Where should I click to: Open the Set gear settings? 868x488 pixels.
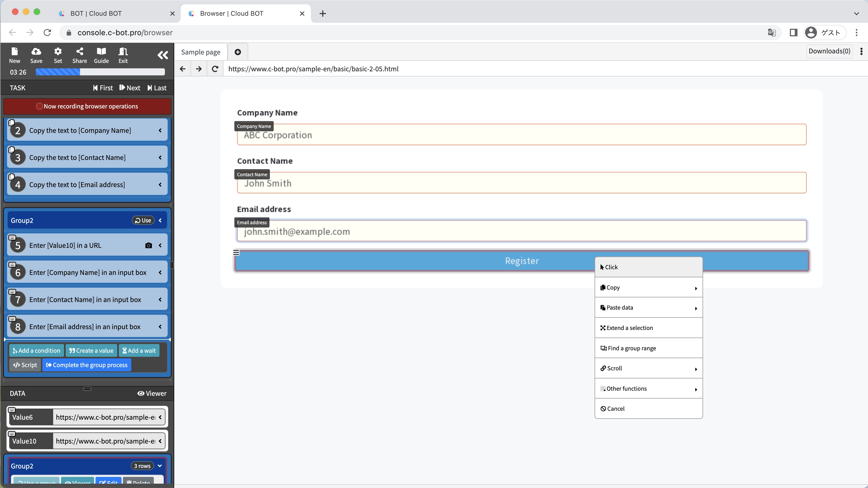[x=58, y=55]
